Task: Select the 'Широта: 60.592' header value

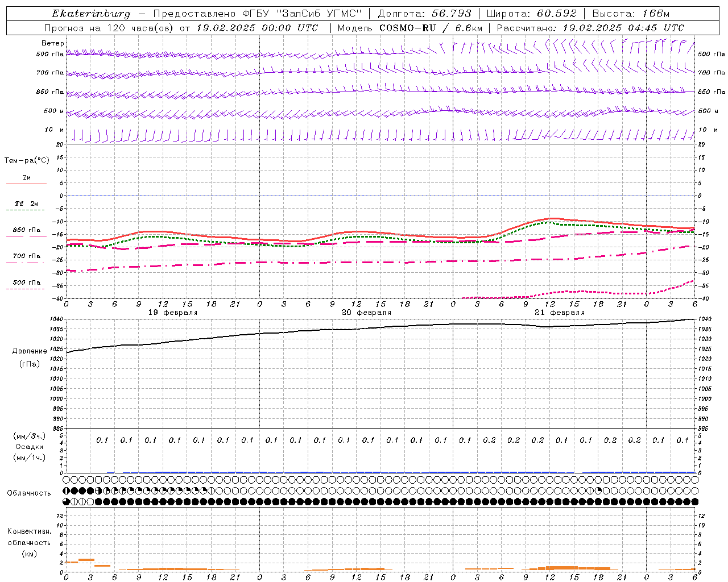Action: click(x=531, y=14)
